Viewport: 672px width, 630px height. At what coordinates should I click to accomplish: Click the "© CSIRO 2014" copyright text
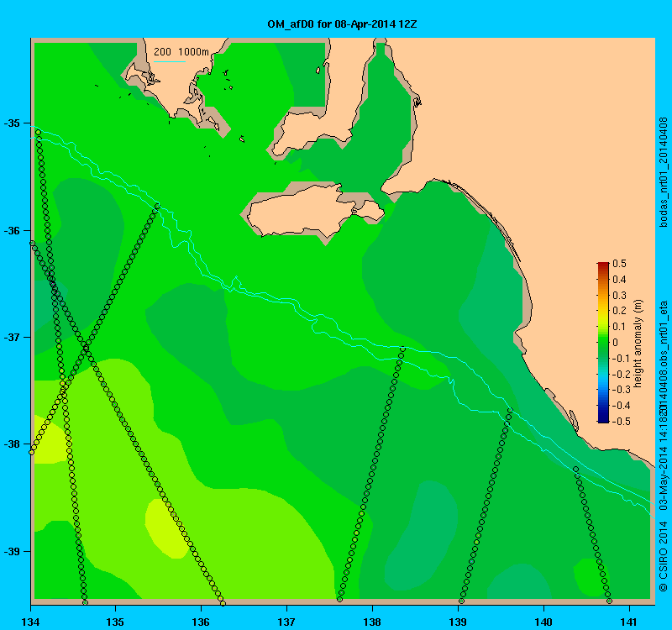[663, 556]
